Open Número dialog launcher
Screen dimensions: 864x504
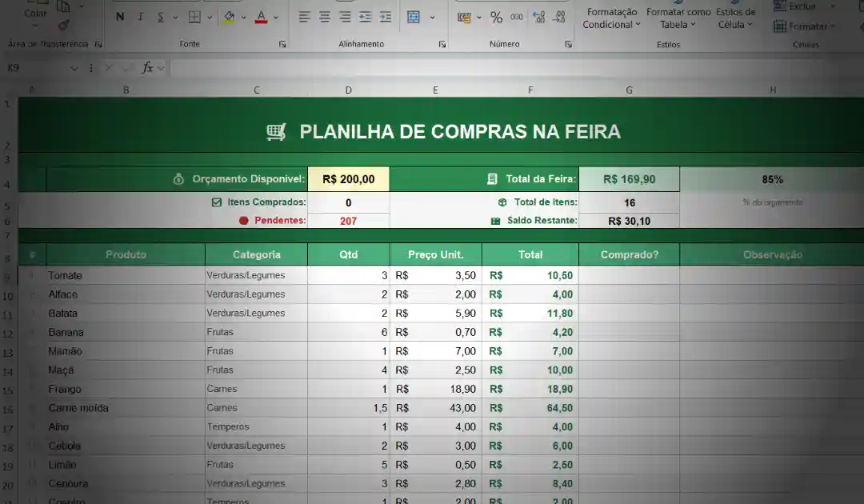click(x=568, y=45)
